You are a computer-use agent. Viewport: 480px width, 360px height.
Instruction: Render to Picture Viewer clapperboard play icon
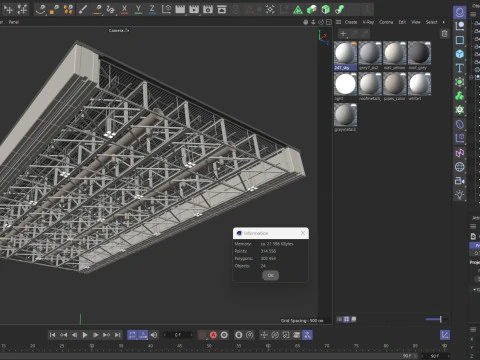point(194,9)
